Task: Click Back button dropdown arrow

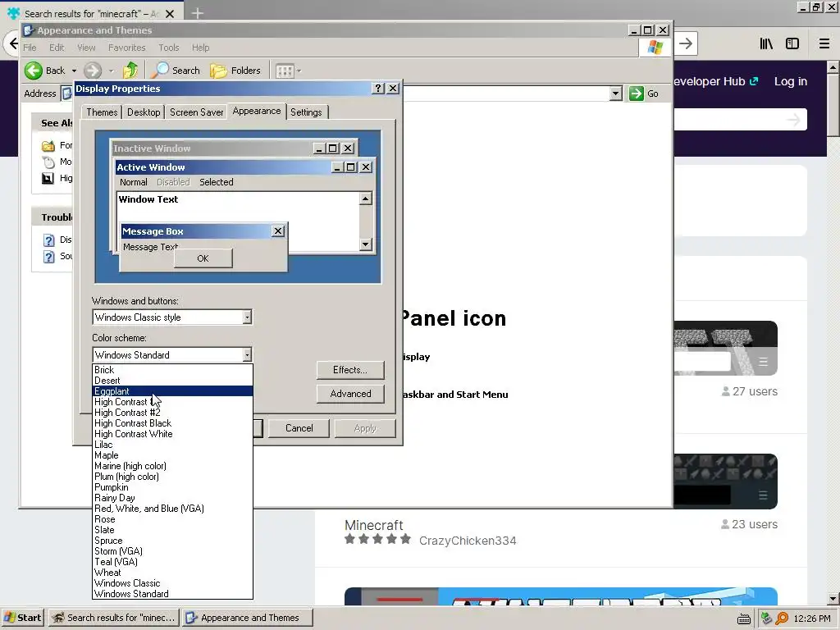Action: (74, 71)
